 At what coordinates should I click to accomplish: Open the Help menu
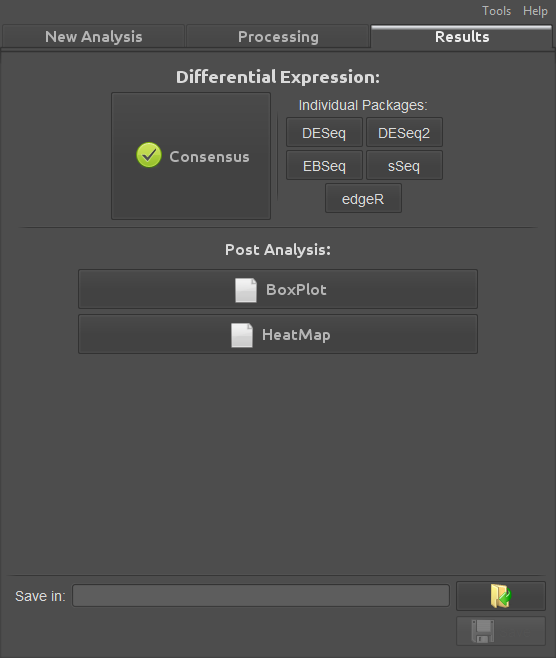(x=535, y=10)
